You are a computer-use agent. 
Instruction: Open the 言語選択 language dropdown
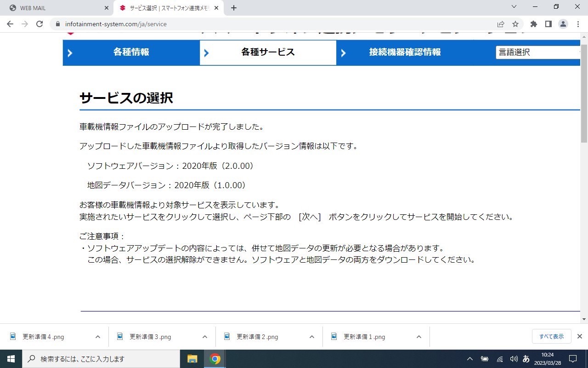537,52
